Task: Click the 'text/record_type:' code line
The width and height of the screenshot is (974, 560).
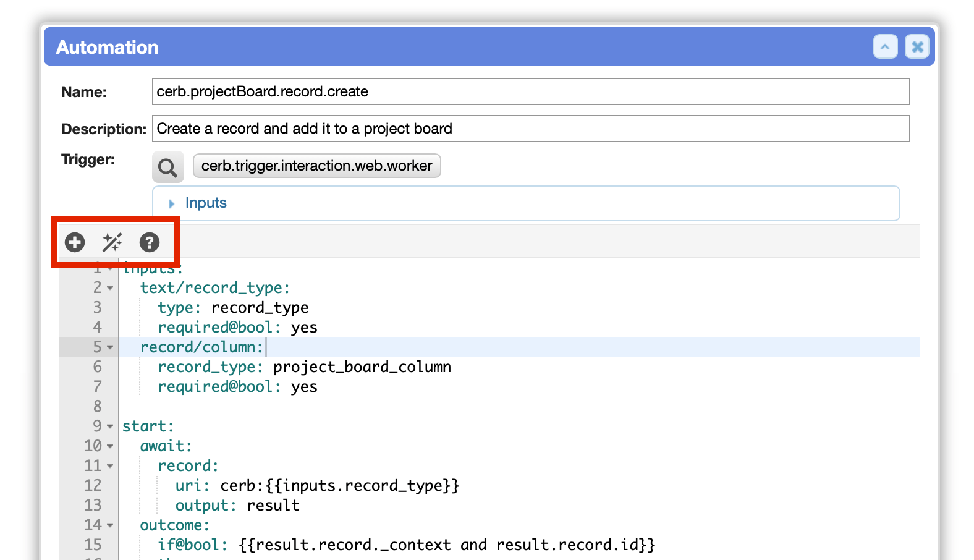Action: [x=215, y=288]
